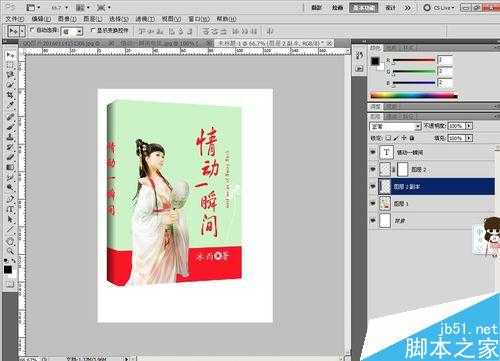This screenshot has width=500, height=361.
Task: Click the R red color slider
Action: pos(414,60)
